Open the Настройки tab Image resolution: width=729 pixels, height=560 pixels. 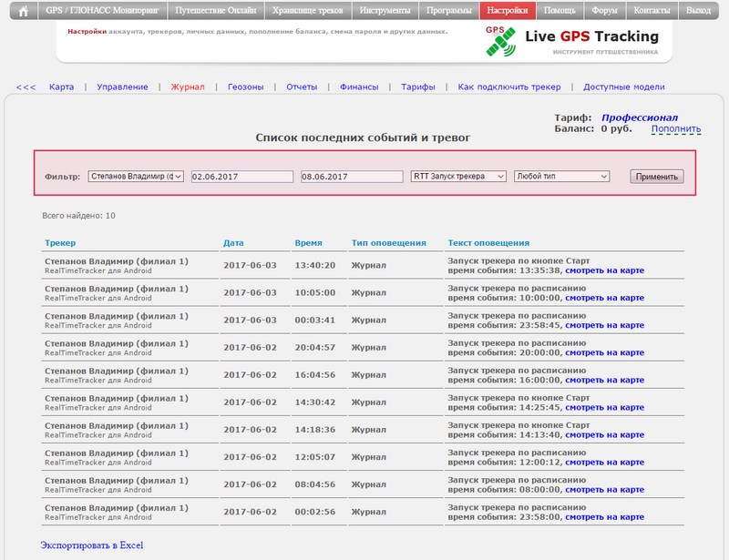tap(507, 11)
